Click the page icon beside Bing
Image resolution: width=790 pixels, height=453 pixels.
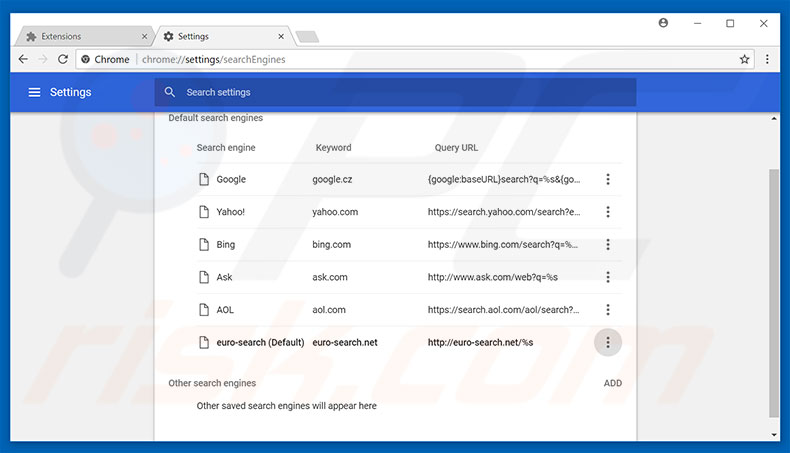tap(204, 244)
